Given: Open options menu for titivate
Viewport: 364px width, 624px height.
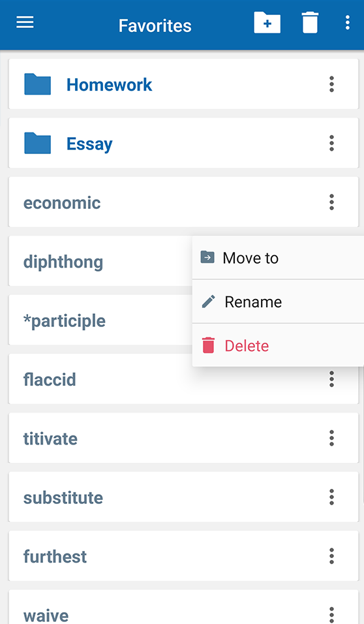Looking at the screenshot, I should [x=331, y=438].
